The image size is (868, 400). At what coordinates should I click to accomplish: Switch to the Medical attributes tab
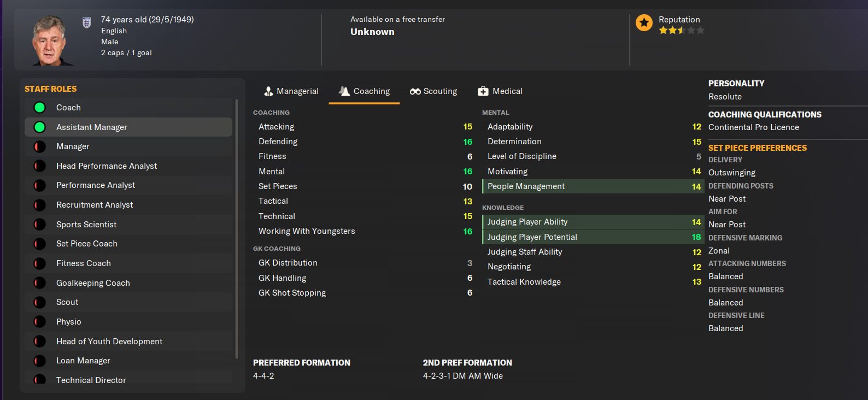click(500, 91)
